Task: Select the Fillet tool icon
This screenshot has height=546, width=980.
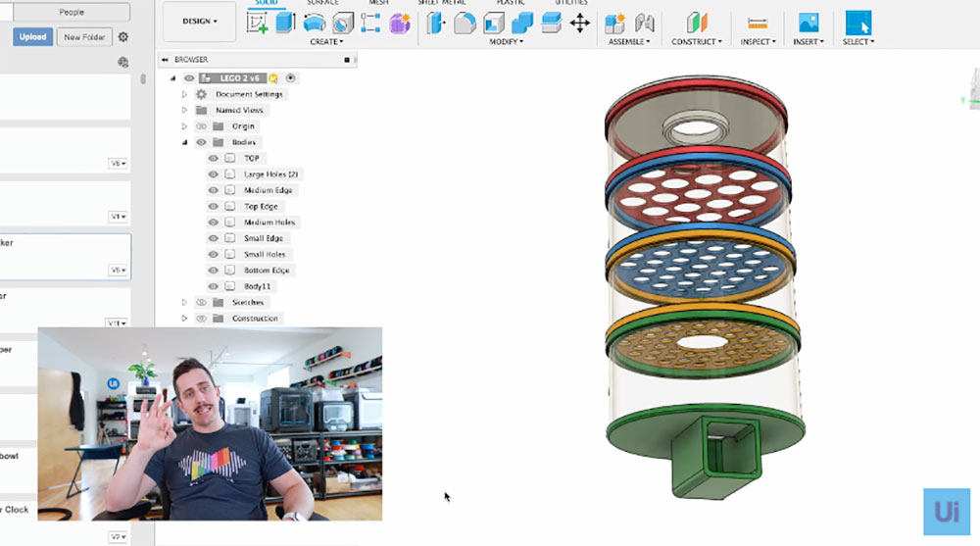Action: tap(465, 23)
